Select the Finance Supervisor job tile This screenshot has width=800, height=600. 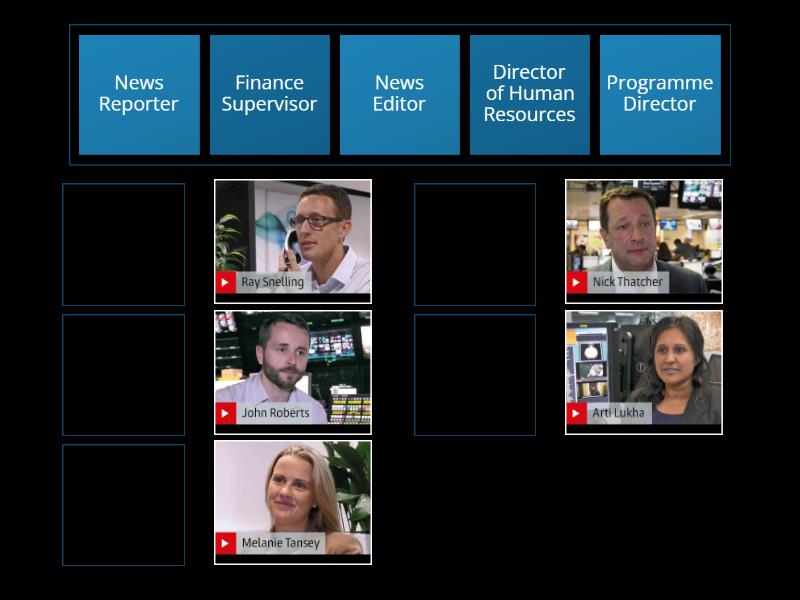(269, 95)
